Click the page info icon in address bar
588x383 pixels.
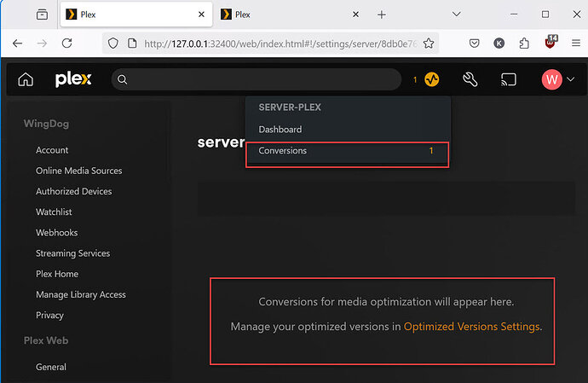132,44
